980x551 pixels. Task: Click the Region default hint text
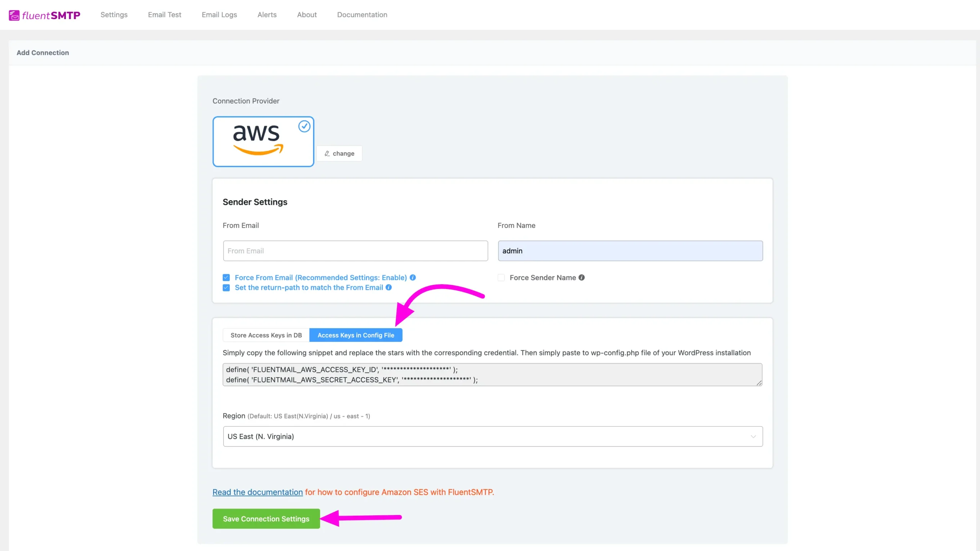point(309,416)
